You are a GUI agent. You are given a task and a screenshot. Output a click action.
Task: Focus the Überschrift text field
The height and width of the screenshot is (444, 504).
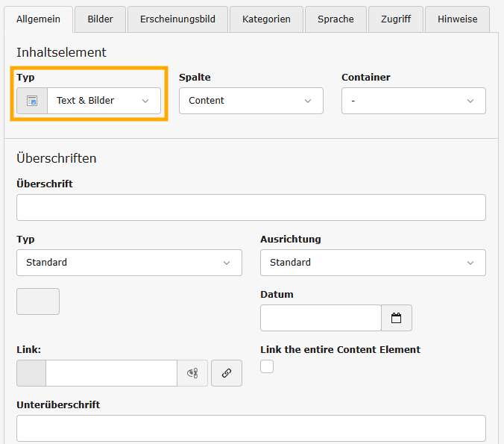point(251,207)
